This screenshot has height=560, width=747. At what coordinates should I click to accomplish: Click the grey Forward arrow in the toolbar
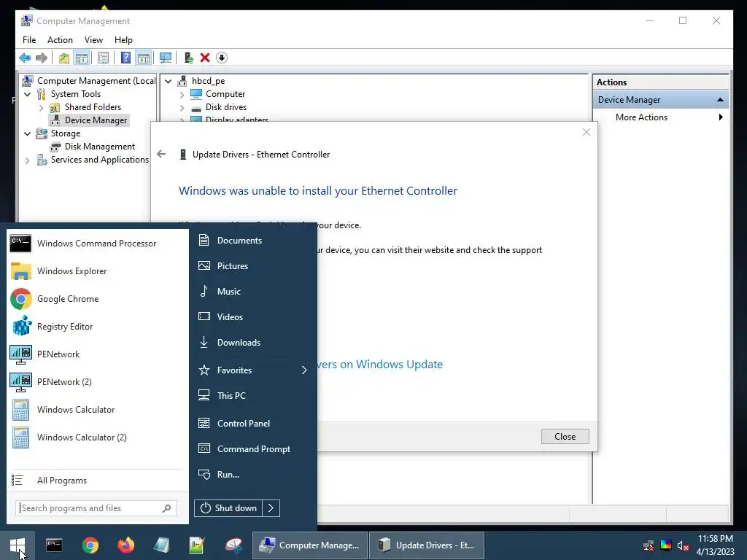42,58
